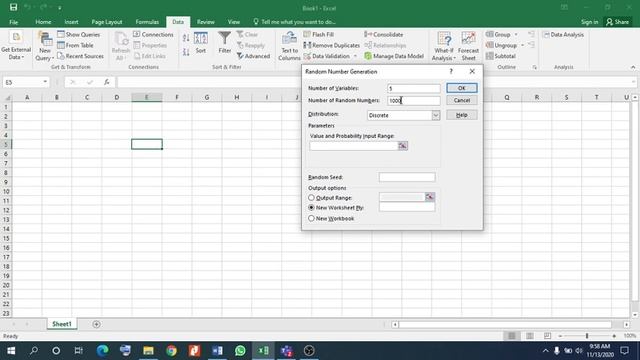Click the Ungroup button
This screenshot has width=640, height=360.
pyautogui.click(x=502, y=45)
